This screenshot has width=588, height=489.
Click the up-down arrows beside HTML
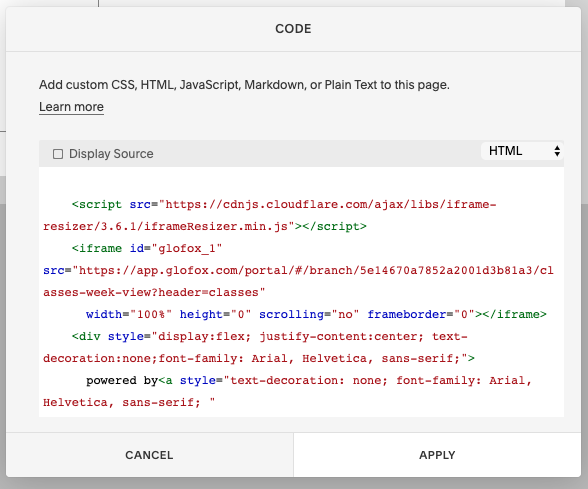click(557, 151)
